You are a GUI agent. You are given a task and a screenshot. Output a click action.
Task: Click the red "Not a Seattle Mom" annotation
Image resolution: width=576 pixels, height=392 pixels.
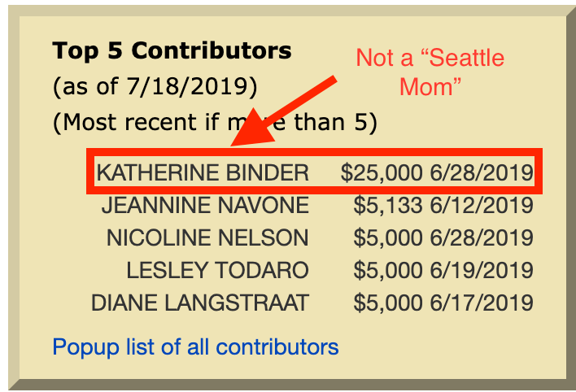click(430, 72)
